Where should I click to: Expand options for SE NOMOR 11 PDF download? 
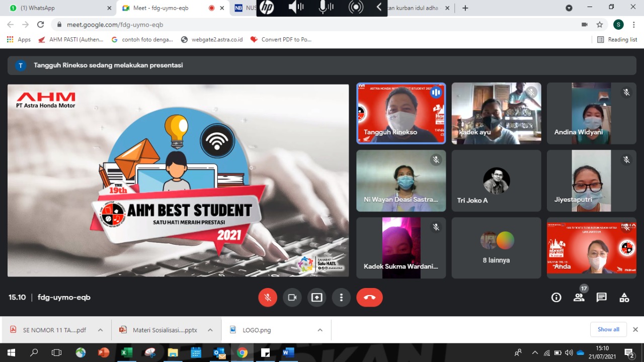[100, 330]
